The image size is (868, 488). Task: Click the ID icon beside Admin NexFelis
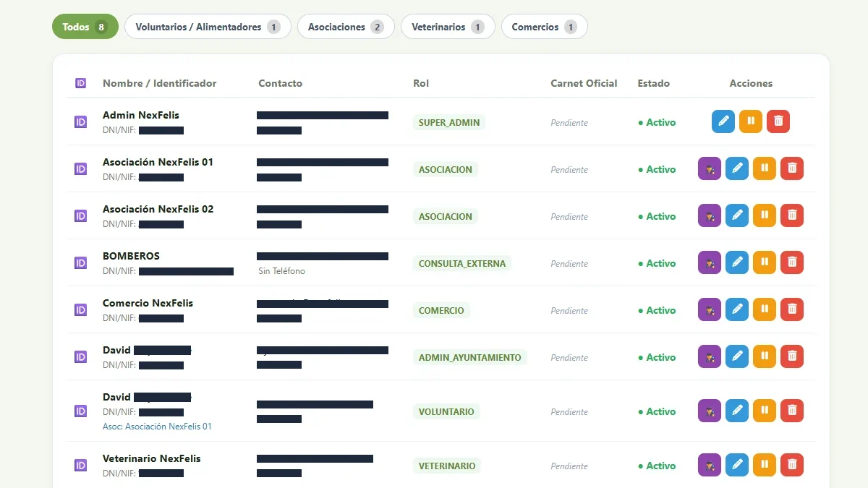81,121
